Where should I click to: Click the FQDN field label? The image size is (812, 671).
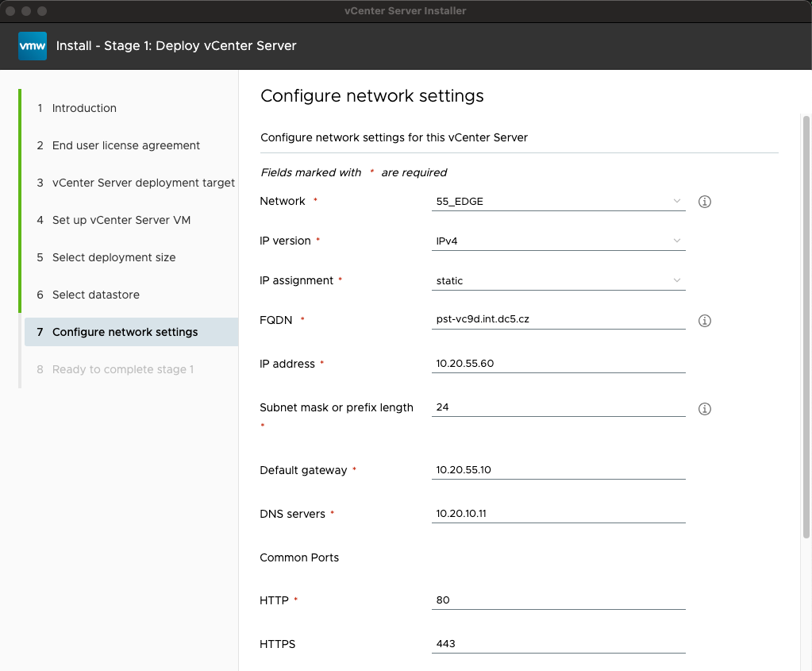coord(276,320)
